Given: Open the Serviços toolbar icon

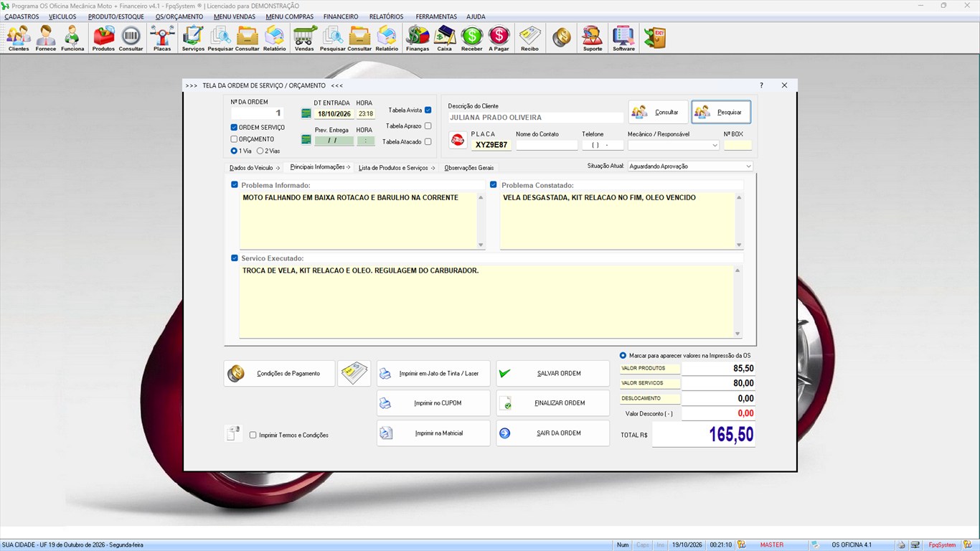Looking at the screenshot, I should coord(193,38).
